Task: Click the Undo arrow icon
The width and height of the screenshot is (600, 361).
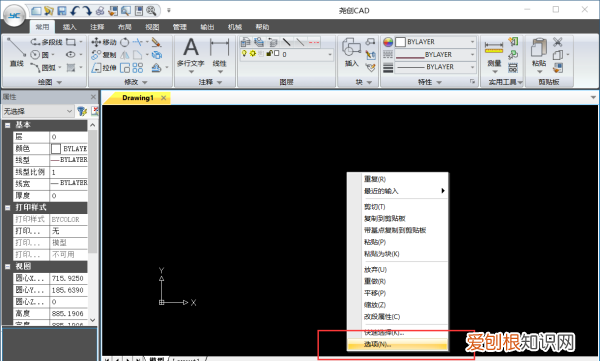Action: [75, 11]
